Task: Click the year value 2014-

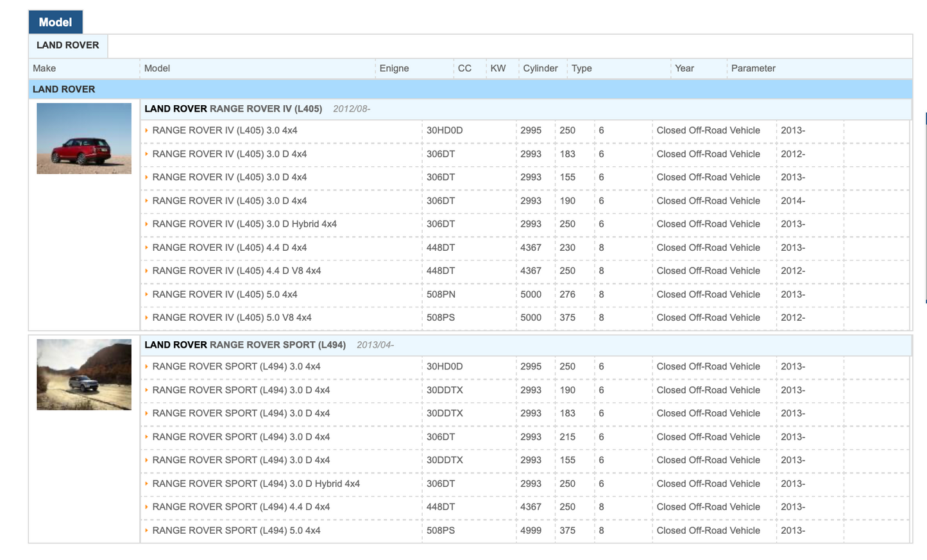Action: [x=793, y=201]
